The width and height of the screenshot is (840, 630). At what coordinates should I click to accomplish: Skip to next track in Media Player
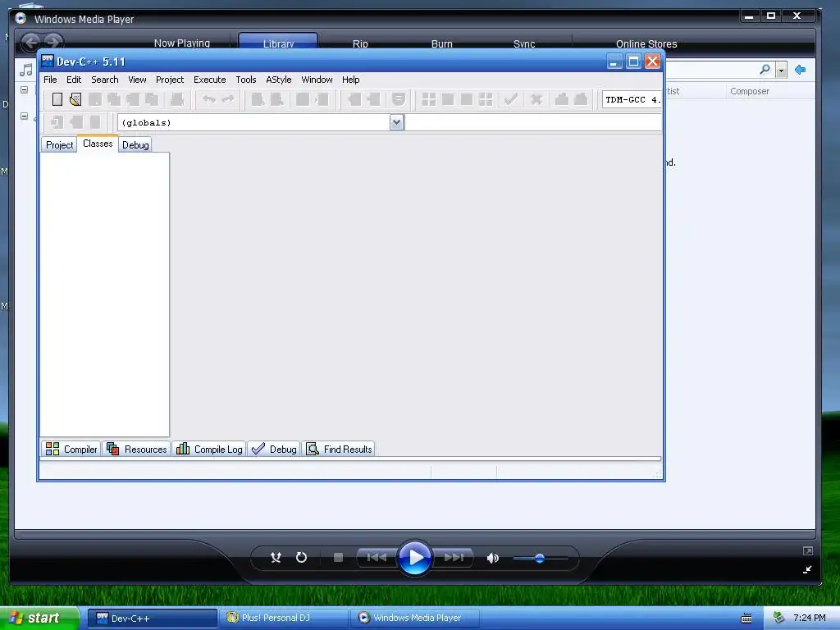coord(453,558)
